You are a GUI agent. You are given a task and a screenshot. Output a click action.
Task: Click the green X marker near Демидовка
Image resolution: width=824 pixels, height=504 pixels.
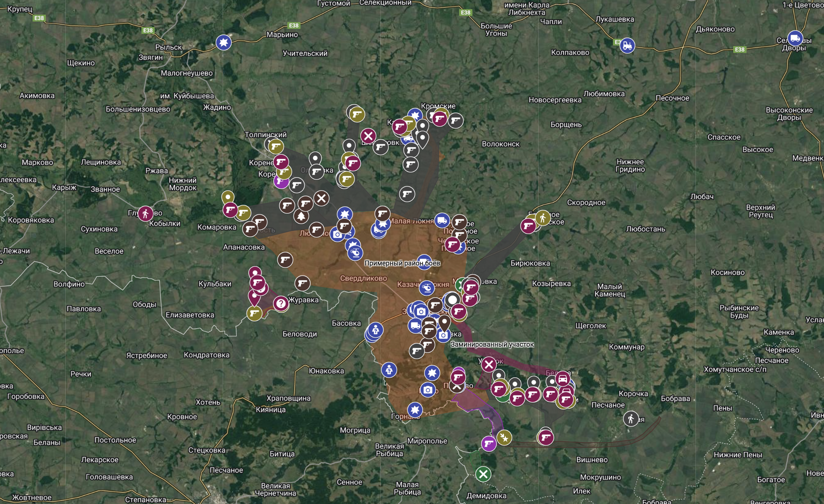[484, 475]
